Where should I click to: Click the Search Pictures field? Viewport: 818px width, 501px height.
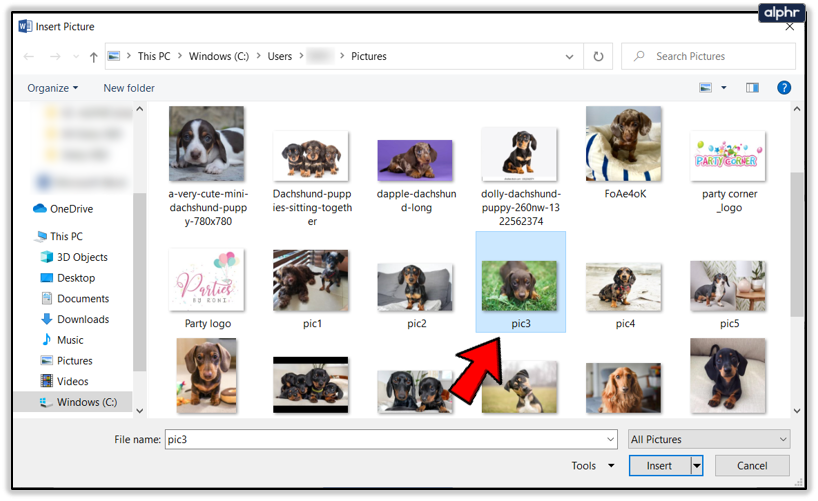pos(708,56)
